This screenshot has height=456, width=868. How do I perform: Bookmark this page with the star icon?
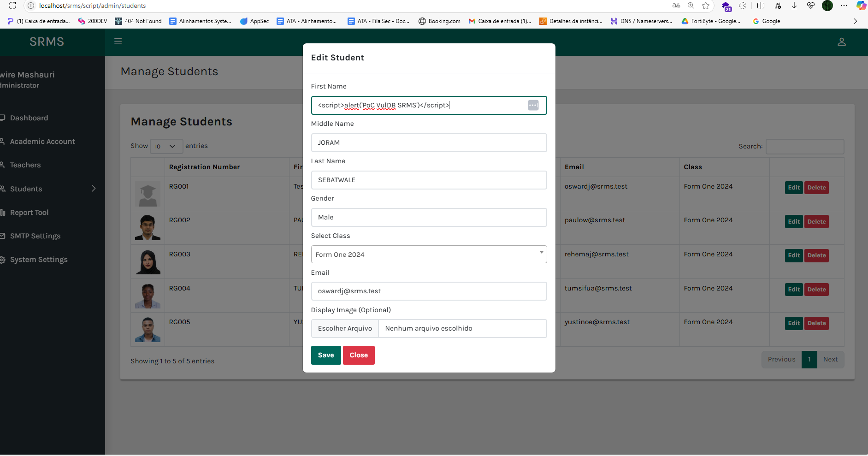tap(706, 6)
